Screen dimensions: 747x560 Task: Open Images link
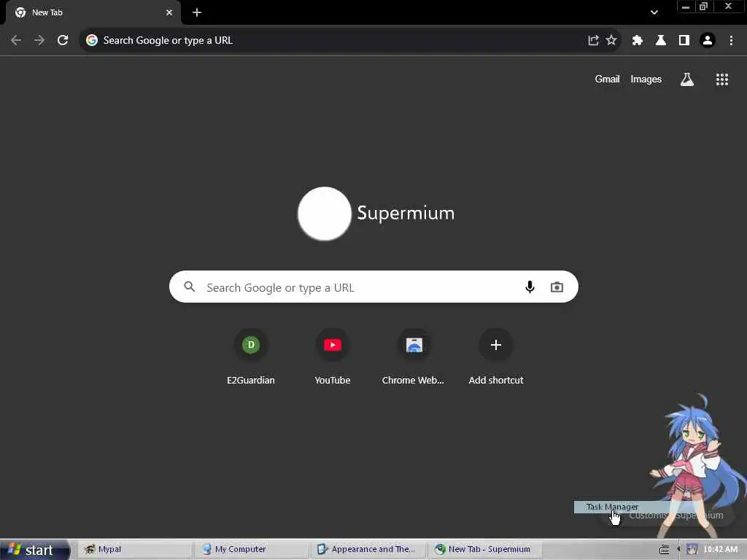pos(646,79)
